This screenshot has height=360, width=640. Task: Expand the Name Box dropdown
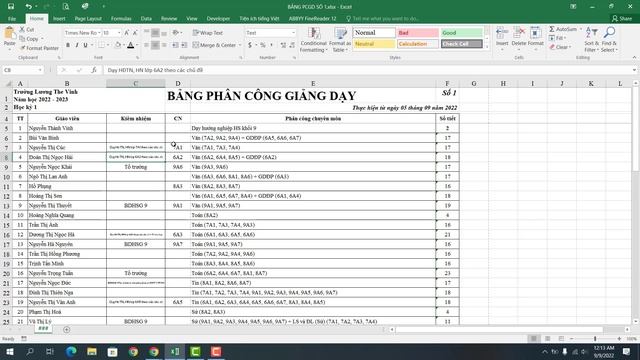click(x=40, y=70)
